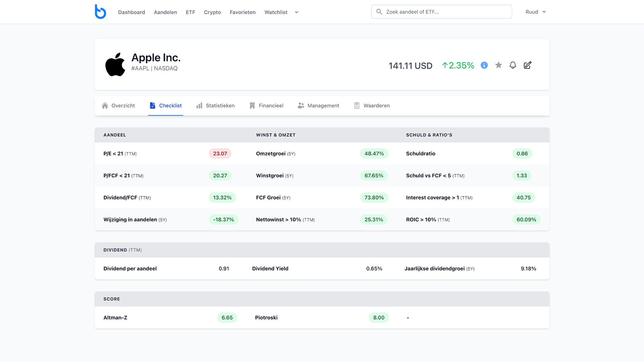Switch to the Overzicht tab

coord(118,106)
